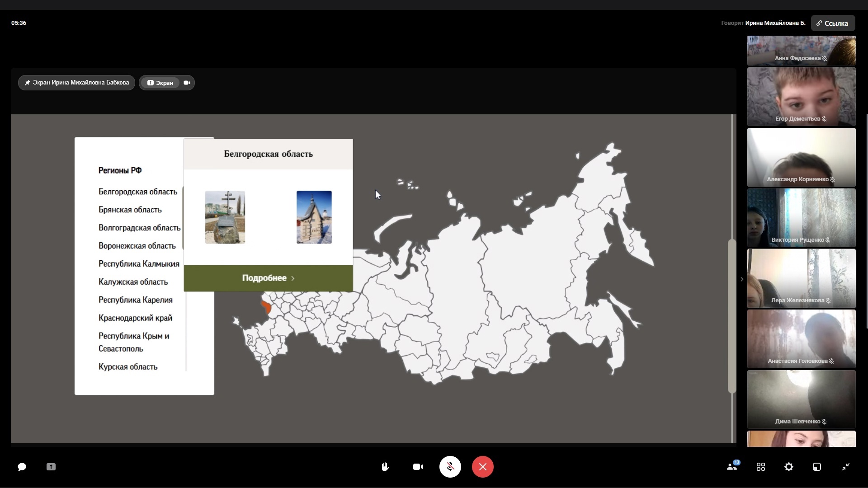This screenshot has height=488, width=868.
Task: Click the pinned Экран Ирина Михайловна Бабкова label
Action: pos(77,83)
